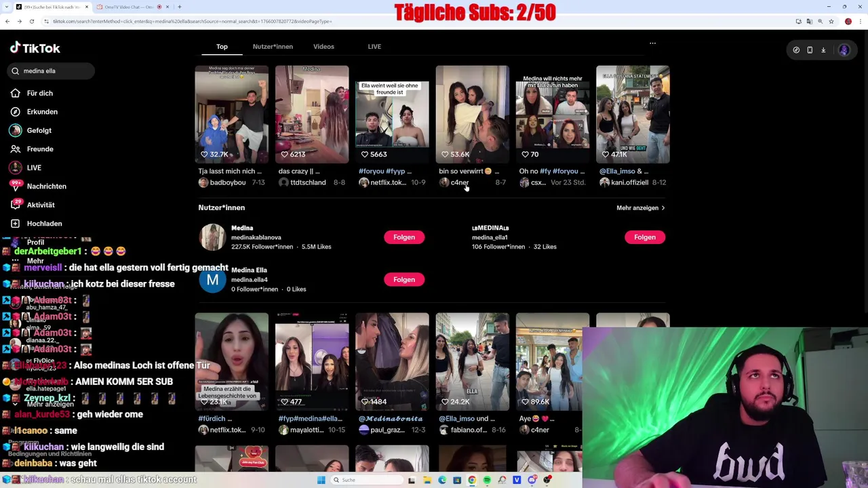868x488 pixels.
Task: Open the 32.7K likes video by badboybou
Action: tap(231, 114)
